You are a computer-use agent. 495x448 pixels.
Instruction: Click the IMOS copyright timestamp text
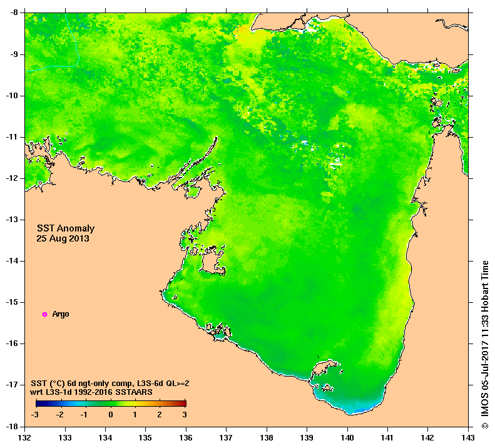tap(485, 344)
